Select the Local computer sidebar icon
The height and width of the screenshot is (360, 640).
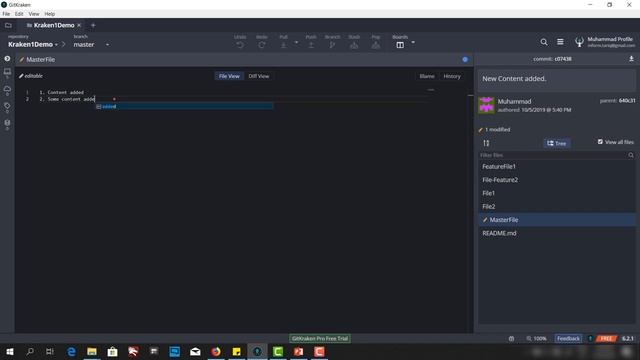7,72
